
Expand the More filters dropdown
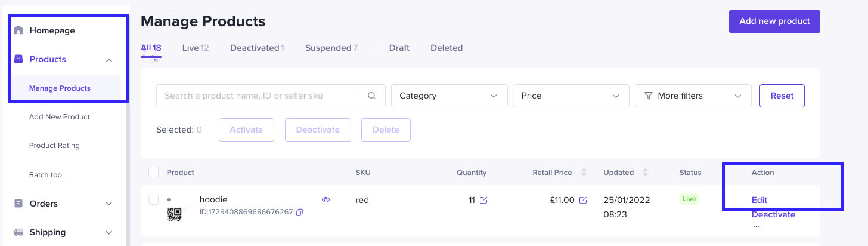[692, 96]
